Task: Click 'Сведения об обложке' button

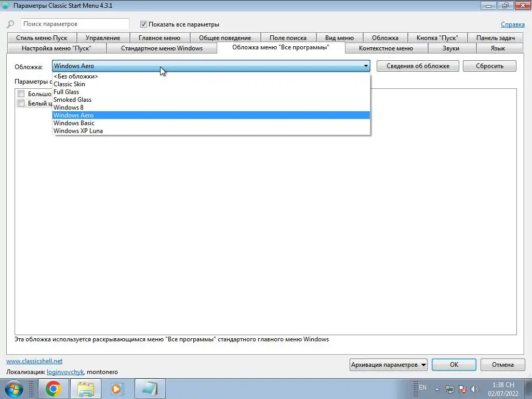Action: pyautogui.click(x=418, y=66)
